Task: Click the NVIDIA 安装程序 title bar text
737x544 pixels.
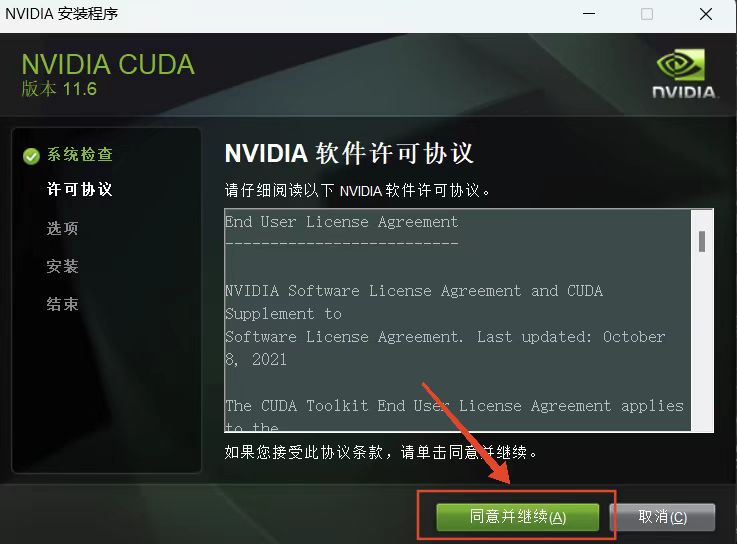Action: tap(62, 14)
